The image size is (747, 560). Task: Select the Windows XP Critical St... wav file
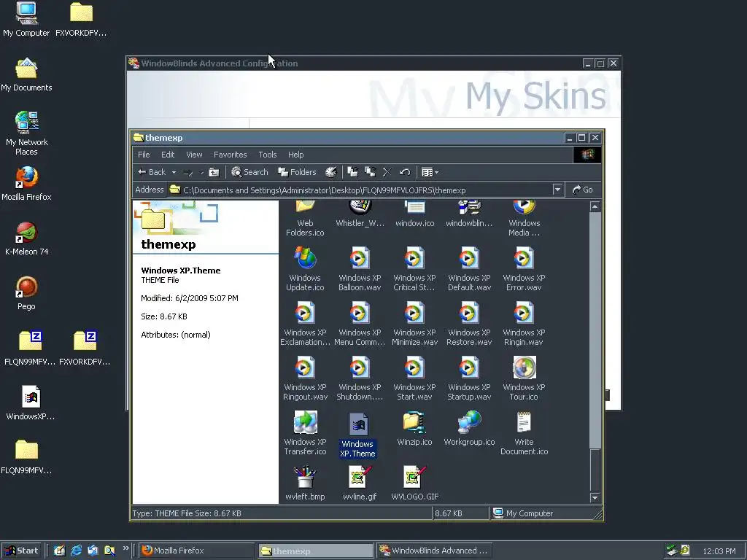414,268
